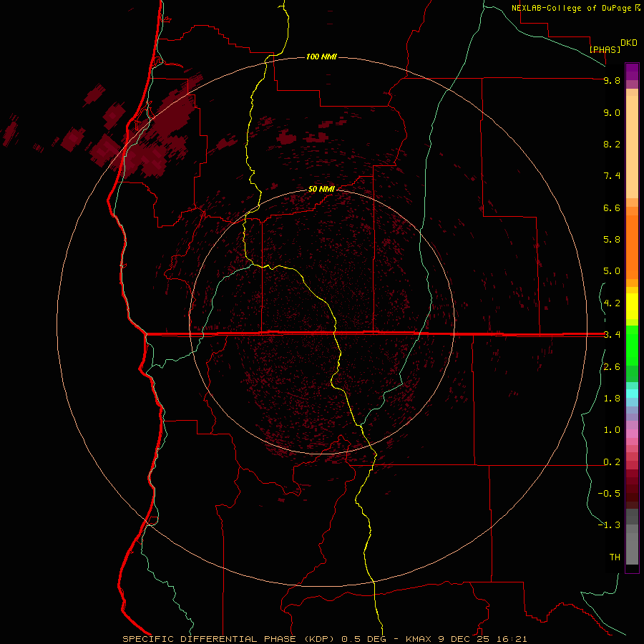Click the 5.8 scale value
The image size is (644, 644).
click(x=612, y=240)
